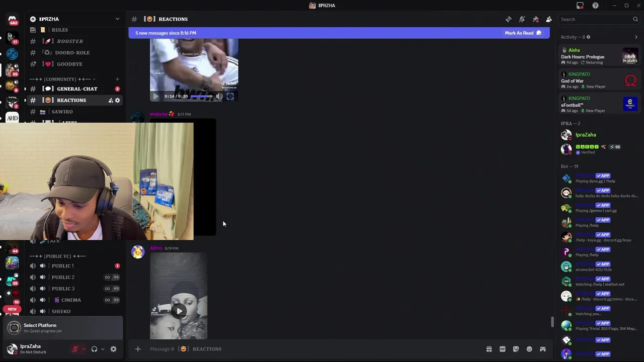The height and width of the screenshot is (362, 644).
Task: Open the Select Platform quest card
Action: (62, 328)
